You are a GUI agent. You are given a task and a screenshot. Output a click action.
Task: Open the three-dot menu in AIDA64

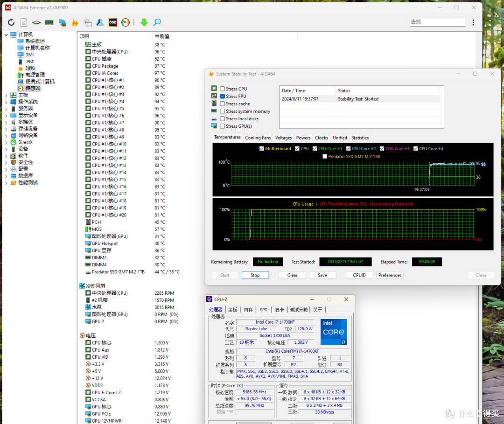pos(473,22)
